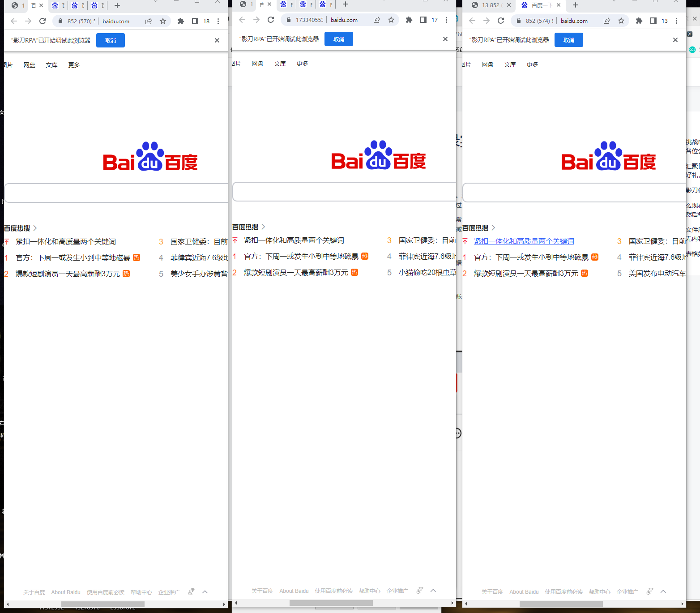
Task: Toggle the side panel in the middle window
Action: pyautogui.click(x=423, y=20)
